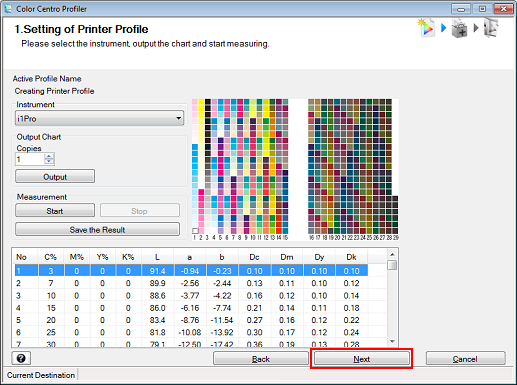
Task: Click the Output button
Action: click(x=55, y=176)
